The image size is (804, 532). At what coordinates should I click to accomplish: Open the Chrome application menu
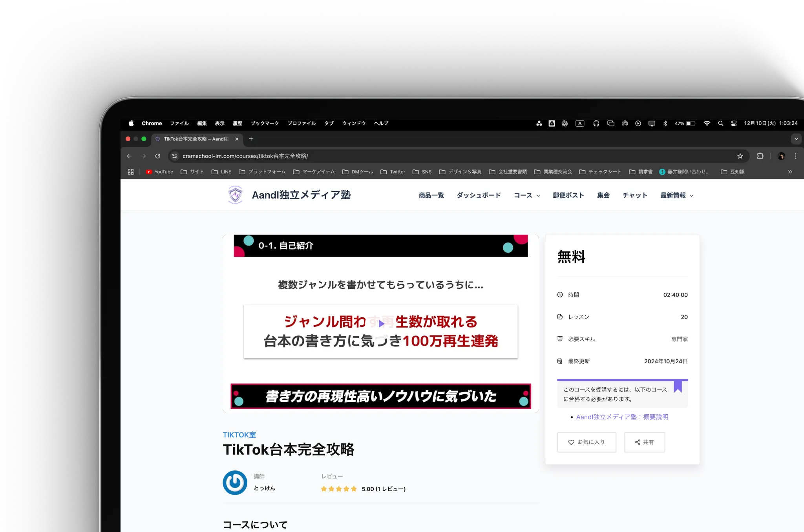click(152, 123)
